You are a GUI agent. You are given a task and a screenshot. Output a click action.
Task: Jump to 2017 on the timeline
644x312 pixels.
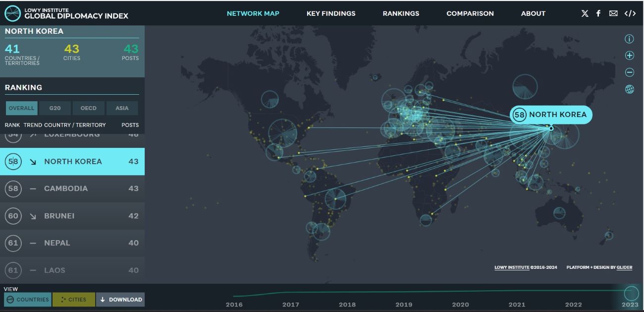click(x=291, y=305)
